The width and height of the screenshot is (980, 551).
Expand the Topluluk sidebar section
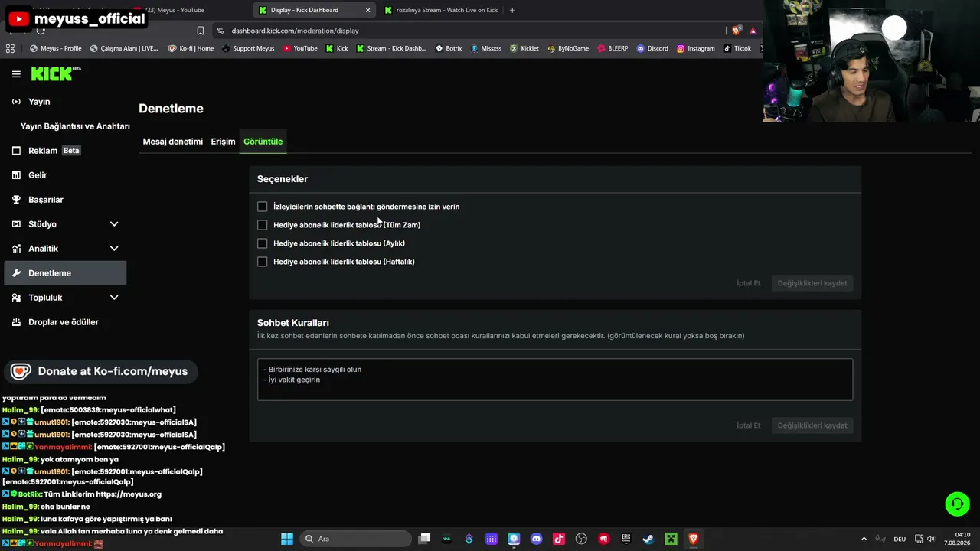[65, 298]
